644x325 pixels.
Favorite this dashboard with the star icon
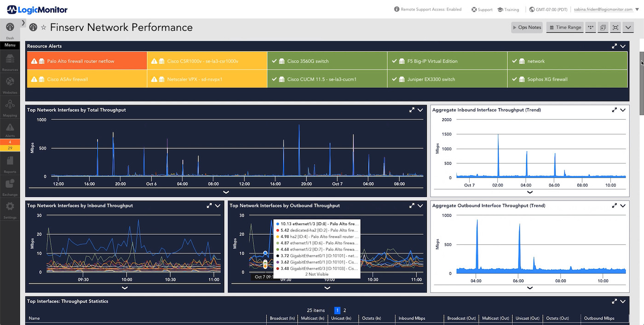click(x=44, y=28)
